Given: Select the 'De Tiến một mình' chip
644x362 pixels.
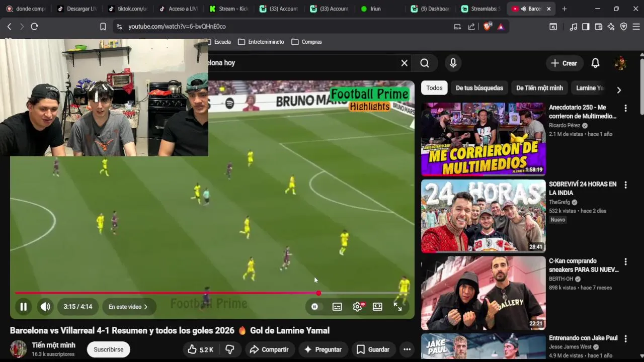Looking at the screenshot, I should pyautogui.click(x=539, y=88).
